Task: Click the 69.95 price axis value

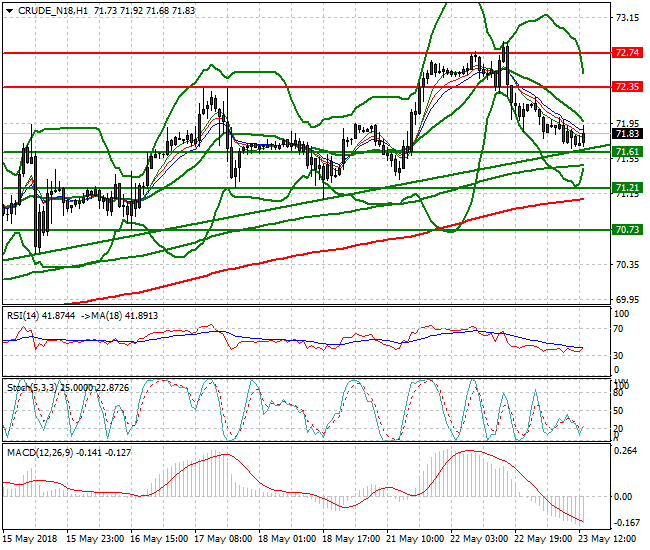Action: (627, 299)
